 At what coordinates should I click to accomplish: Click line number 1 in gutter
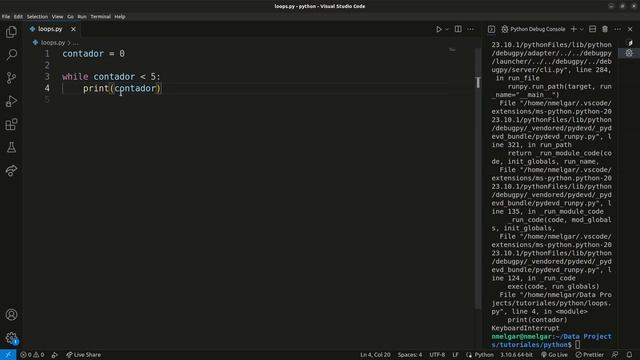pos(47,54)
